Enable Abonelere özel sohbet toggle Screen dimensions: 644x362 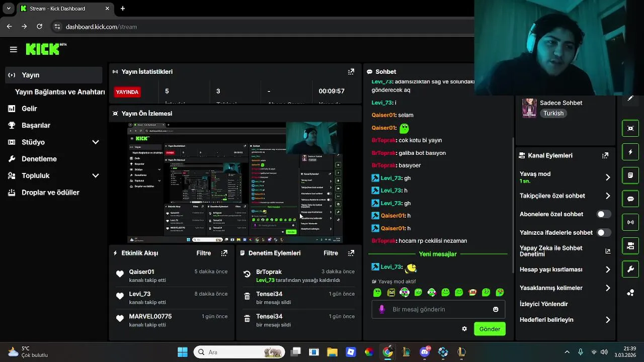pyautogui.click(x=604, y=214)
